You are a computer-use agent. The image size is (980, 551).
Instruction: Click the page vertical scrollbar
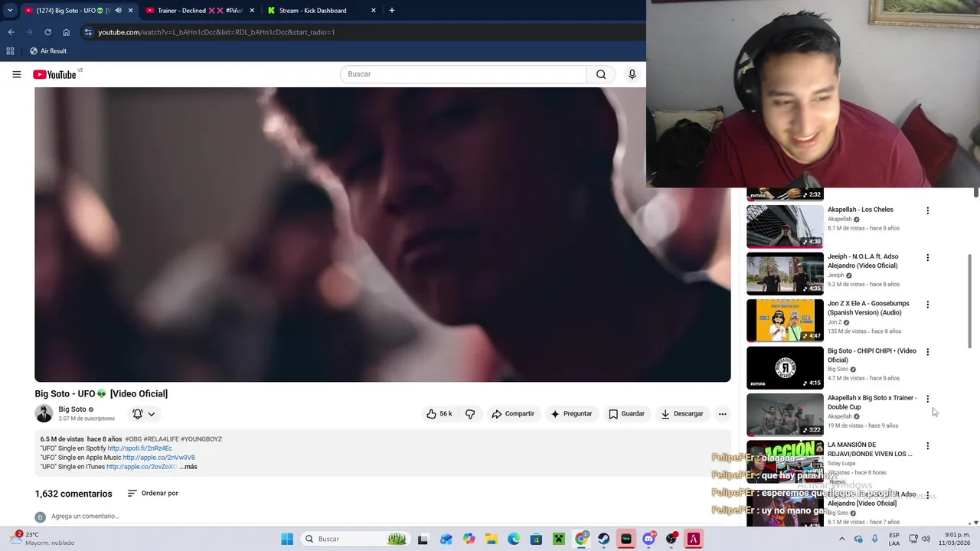(x=969, y=301)
